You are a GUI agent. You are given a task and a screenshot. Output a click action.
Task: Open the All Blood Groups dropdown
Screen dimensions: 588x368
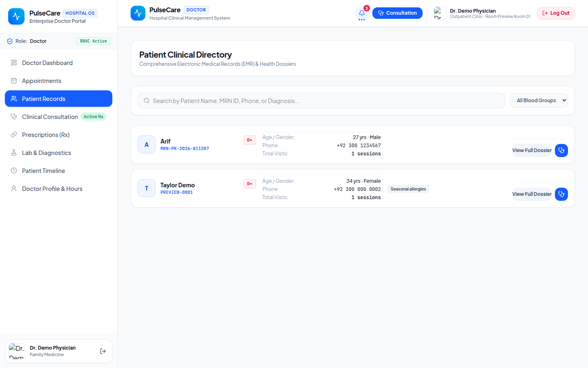coord(539,101)
